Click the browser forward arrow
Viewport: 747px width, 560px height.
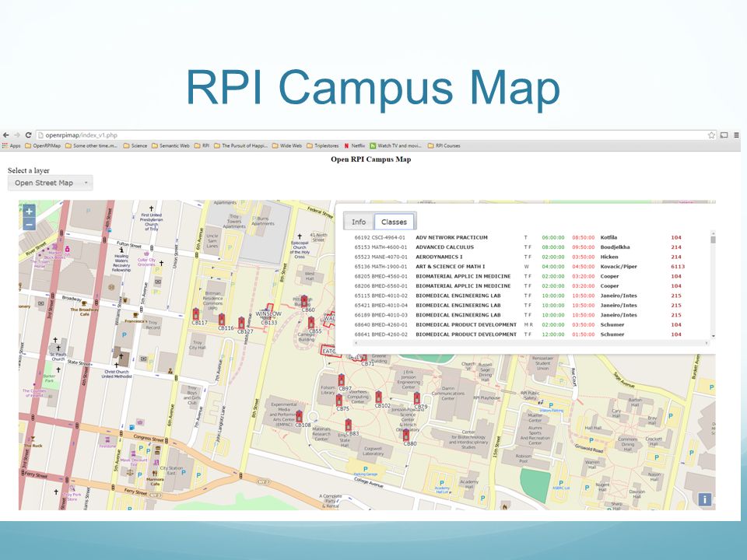17,135
